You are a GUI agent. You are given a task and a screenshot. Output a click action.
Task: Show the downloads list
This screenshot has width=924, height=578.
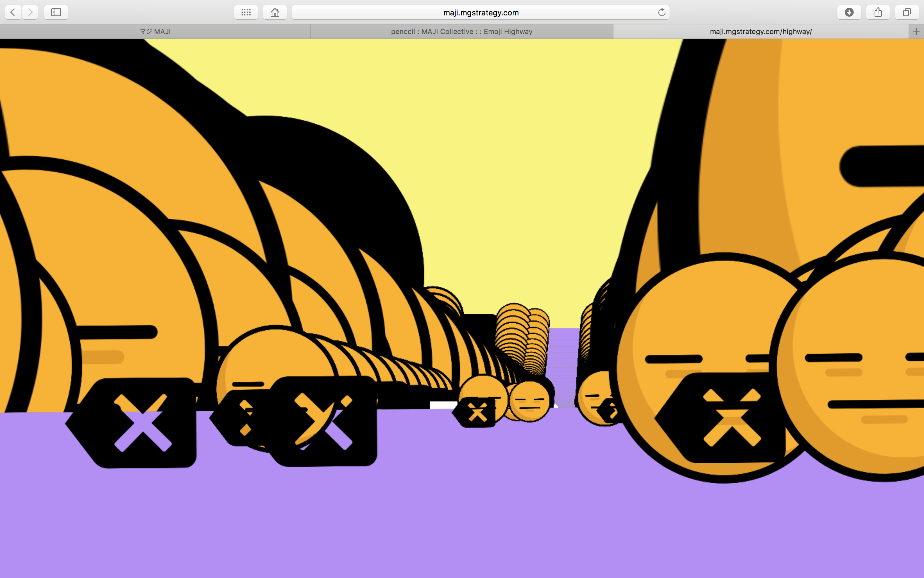click(849, 12)
